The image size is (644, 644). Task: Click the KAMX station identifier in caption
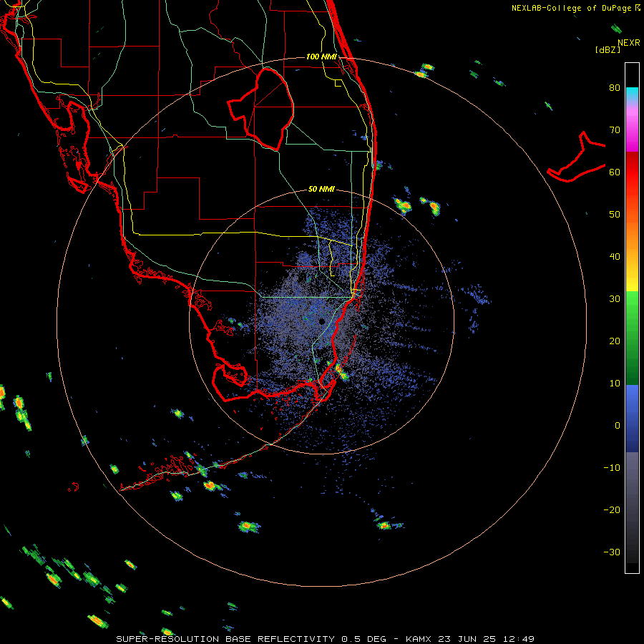(420, 639)
